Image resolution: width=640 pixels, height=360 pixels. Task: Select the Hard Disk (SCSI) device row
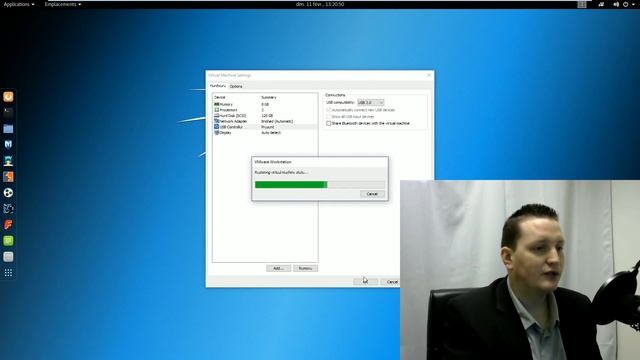(x=265, y=116)
